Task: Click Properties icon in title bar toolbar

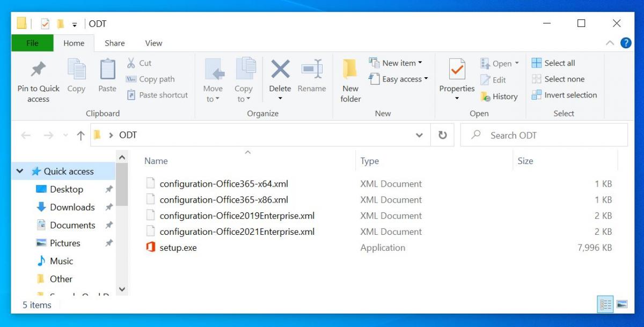Action: pos(46,24)
